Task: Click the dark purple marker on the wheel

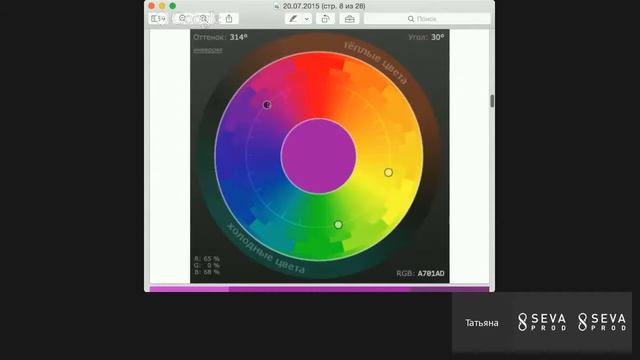Action: coord(267,105)
